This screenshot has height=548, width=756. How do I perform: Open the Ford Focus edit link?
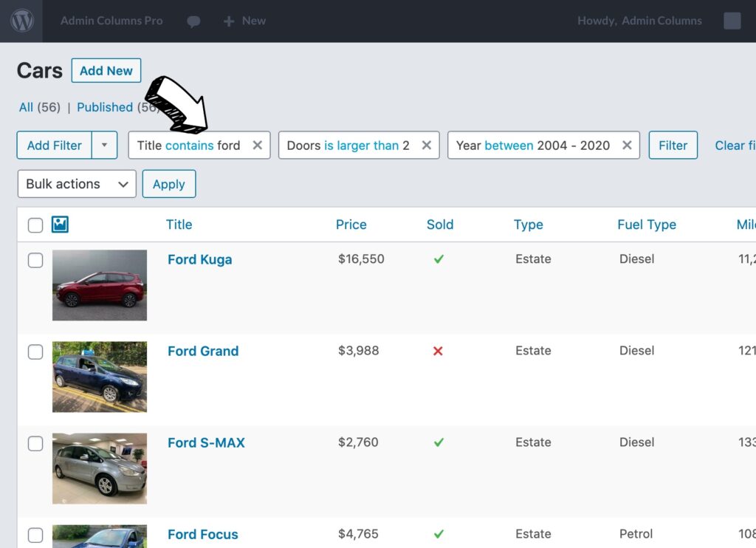point(203,534)
